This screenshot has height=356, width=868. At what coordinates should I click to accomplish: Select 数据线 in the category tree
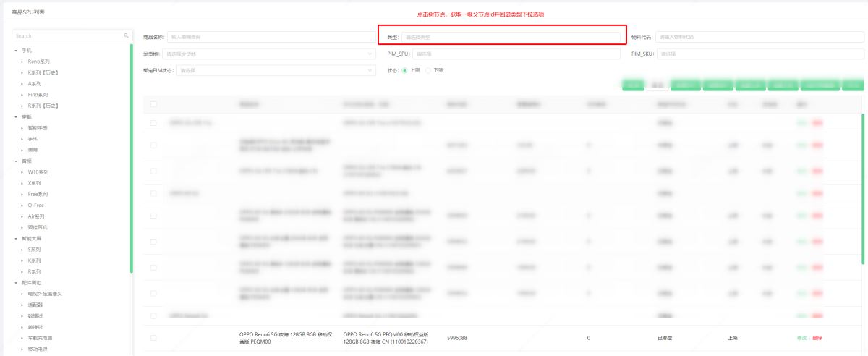coord(35,315)
